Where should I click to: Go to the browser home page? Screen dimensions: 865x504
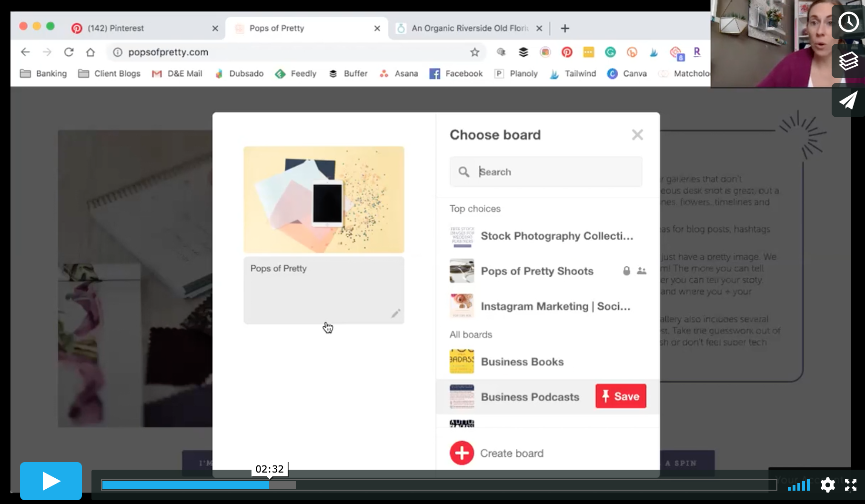[x=91, y=52]
